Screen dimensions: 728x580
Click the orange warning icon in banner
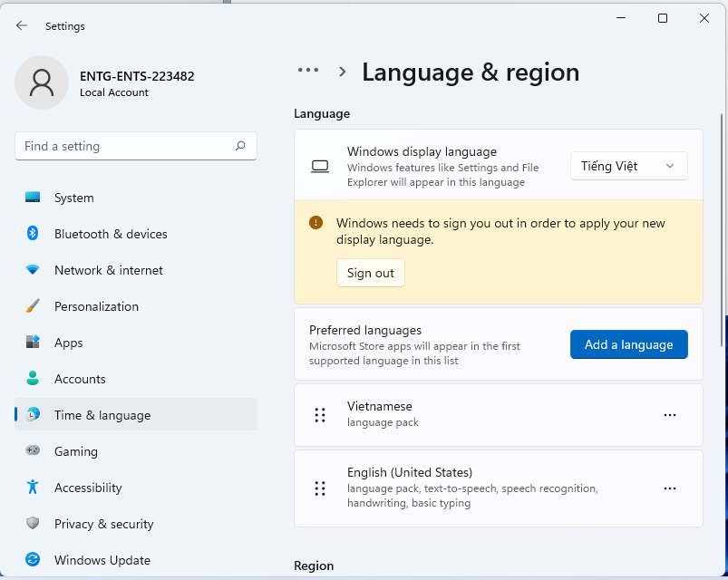click(315, 223)
